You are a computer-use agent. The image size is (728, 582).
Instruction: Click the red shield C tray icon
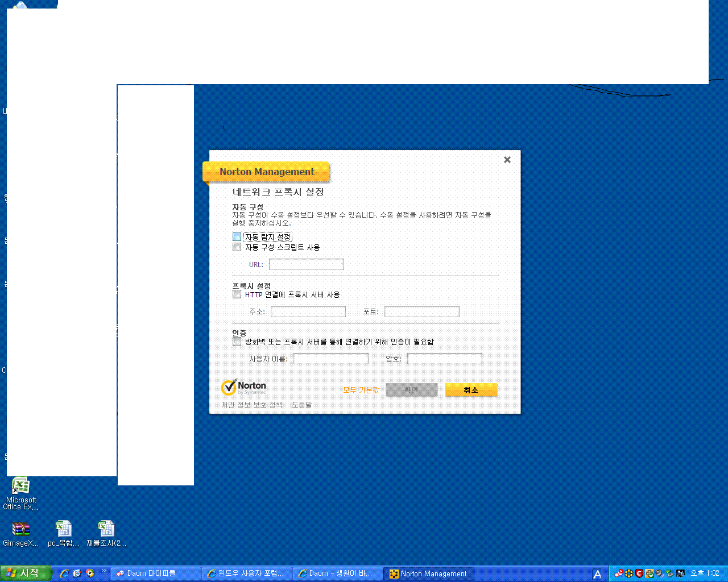point(639,573)
